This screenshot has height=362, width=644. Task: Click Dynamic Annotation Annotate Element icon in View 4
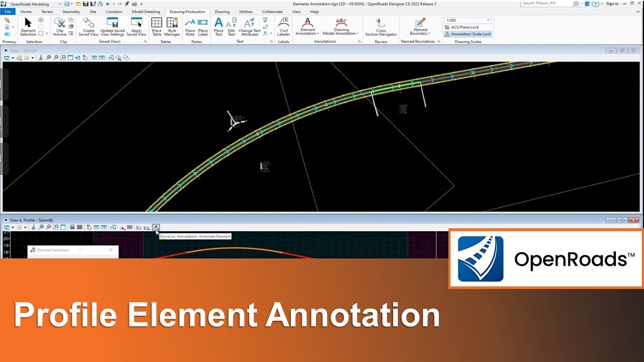(156, 227)
